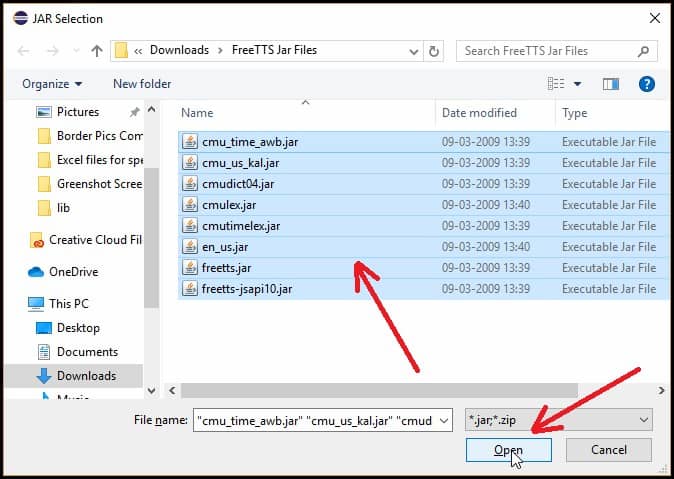This screenshot has height=479, width=674.
Task: Toggle the preview pane icon
Action: 610,84
